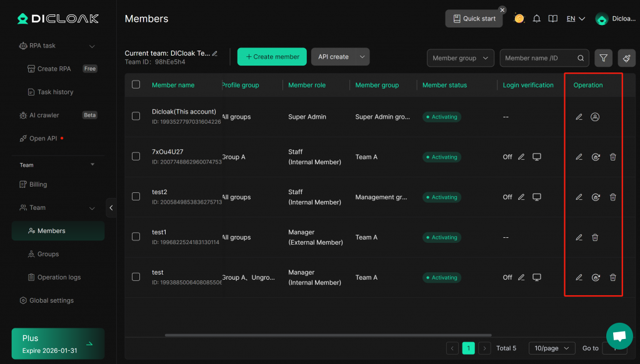Open the notification bell
640x364 pixels.
[536, 19]
